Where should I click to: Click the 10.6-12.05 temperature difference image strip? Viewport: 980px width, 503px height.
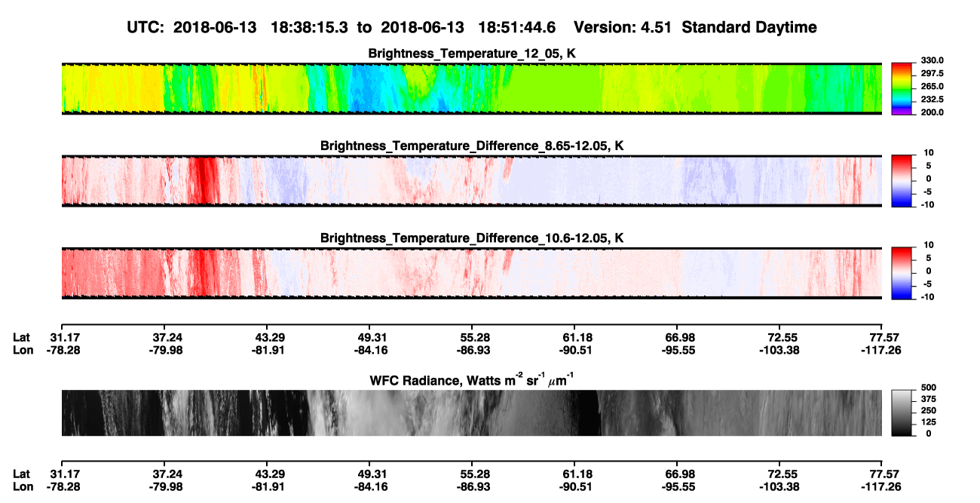[x=472, y=273]
